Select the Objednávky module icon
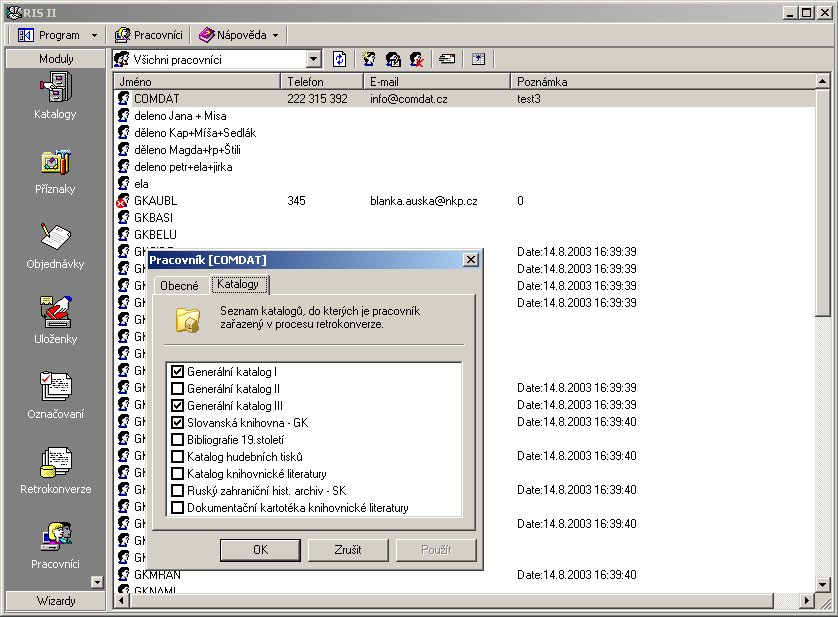The width and height of the screenshot is (838, 617). (x=55, y=238)
